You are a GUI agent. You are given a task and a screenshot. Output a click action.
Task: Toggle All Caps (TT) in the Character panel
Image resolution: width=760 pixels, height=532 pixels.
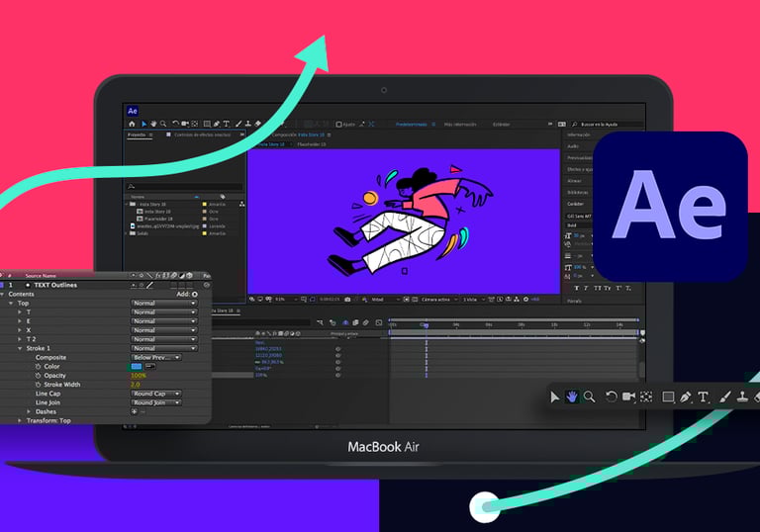point(598,289)
